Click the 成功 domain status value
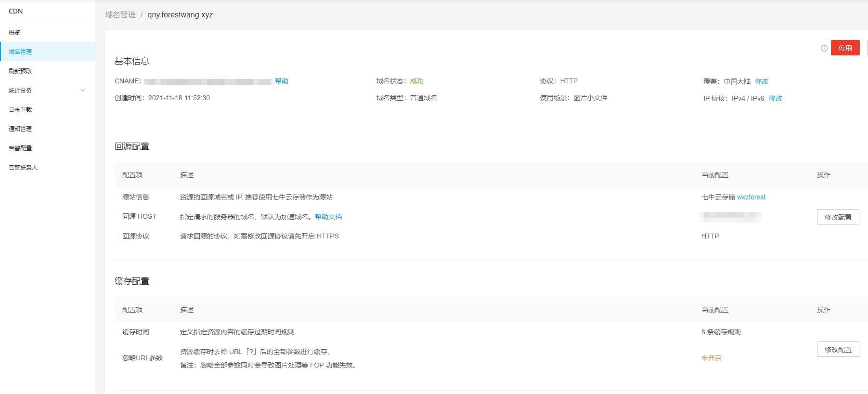The image size is (868, 394). (417, 81)
